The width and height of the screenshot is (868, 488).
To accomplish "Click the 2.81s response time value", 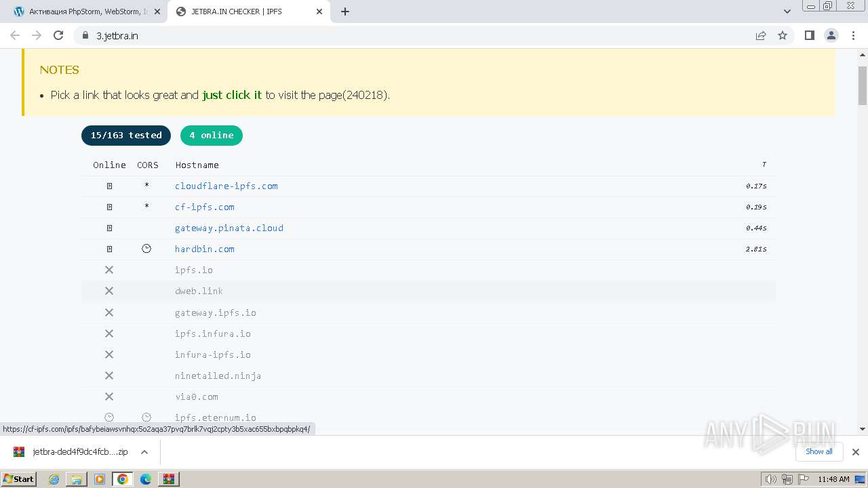I will click(x=756, y=249).
